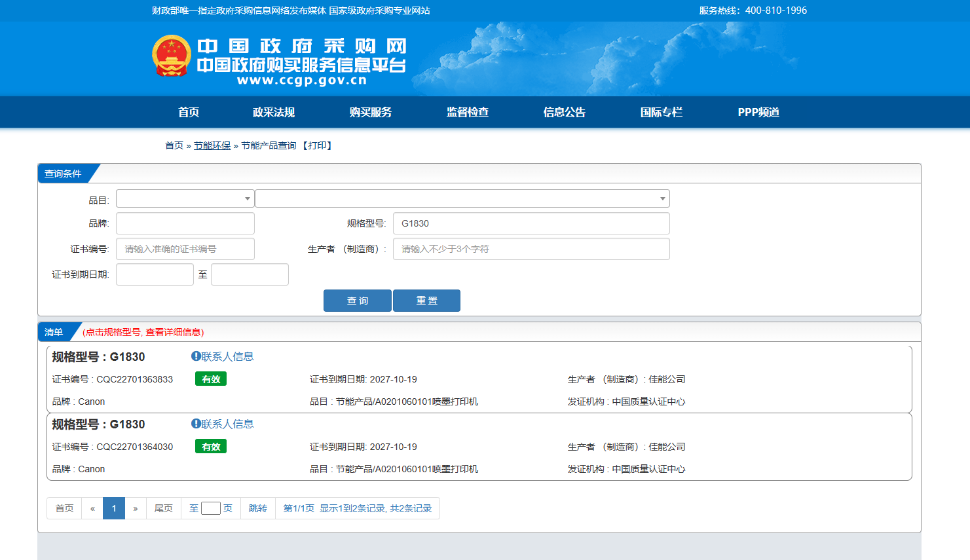Image resolution: width=970 pixels, height=560 pixels.
Task: Follow the 节能环保 breadcrumb link
Action: (212, 145)
